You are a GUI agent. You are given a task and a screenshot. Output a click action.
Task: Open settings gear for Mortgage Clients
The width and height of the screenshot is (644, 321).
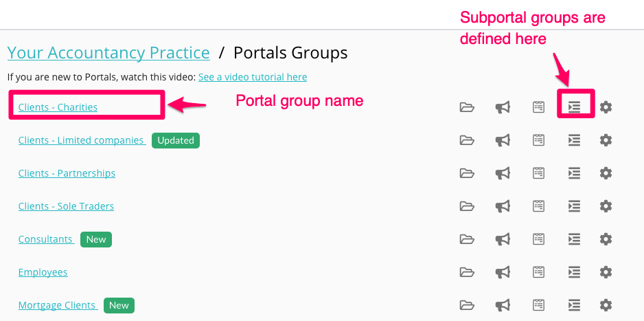click(x=606, y=305)
